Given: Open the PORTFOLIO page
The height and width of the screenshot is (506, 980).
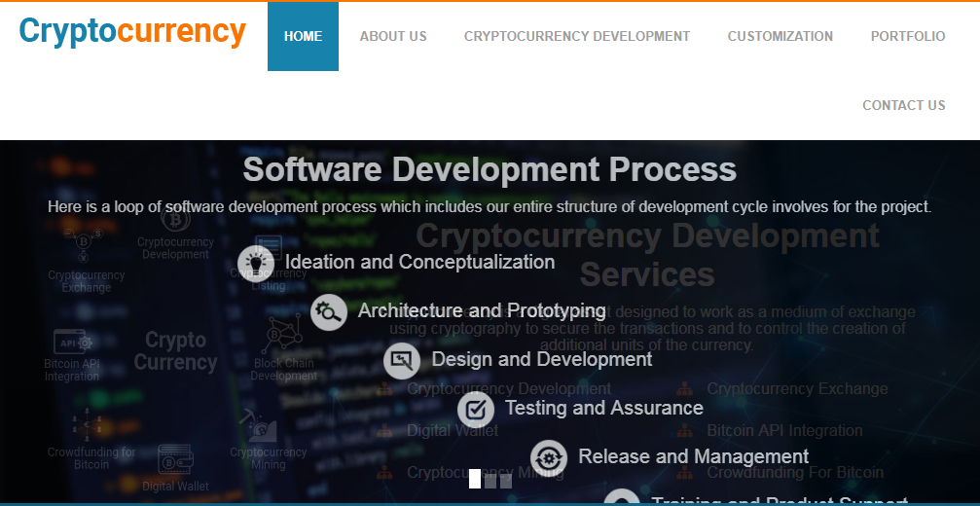Looking at the screenshot, I should point(908,36).
